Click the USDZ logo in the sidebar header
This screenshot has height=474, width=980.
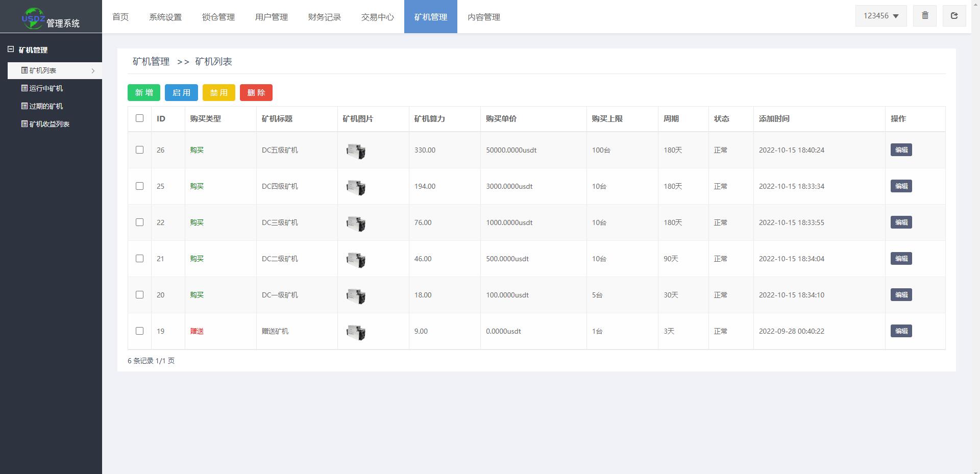[33, 16]
